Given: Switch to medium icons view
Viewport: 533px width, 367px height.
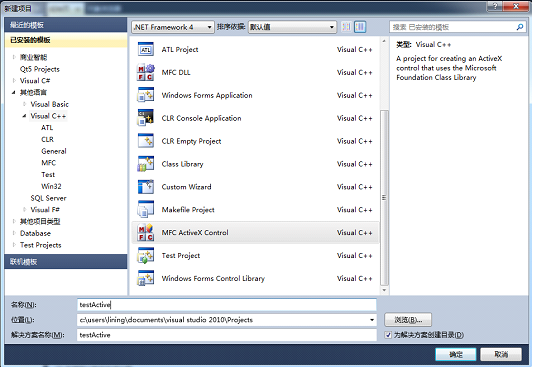Looking at the screenshot, I should 360,27.
